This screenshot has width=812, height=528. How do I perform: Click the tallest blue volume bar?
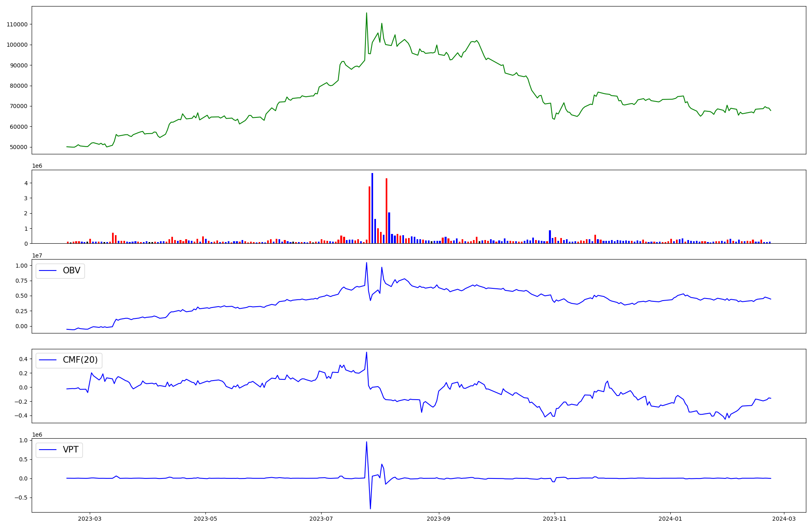(372, 207)
